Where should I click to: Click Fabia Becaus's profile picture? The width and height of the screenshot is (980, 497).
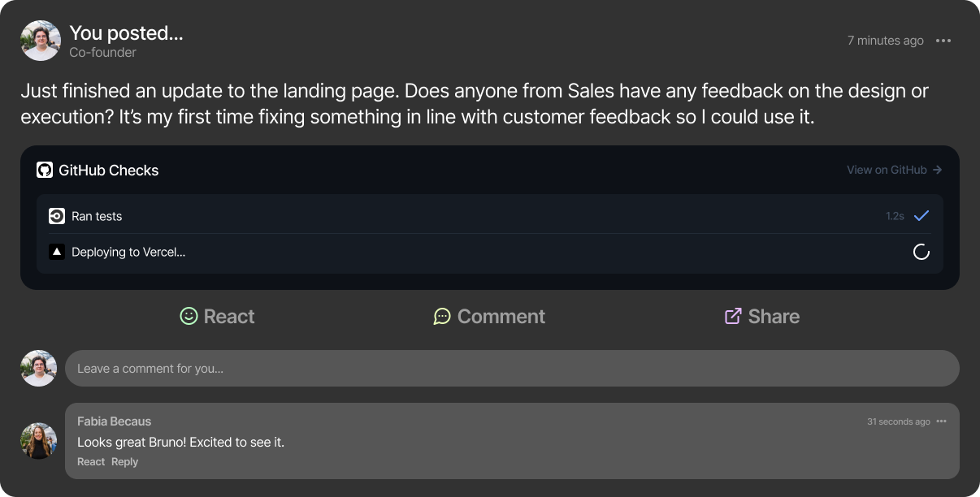pos(38,441)
